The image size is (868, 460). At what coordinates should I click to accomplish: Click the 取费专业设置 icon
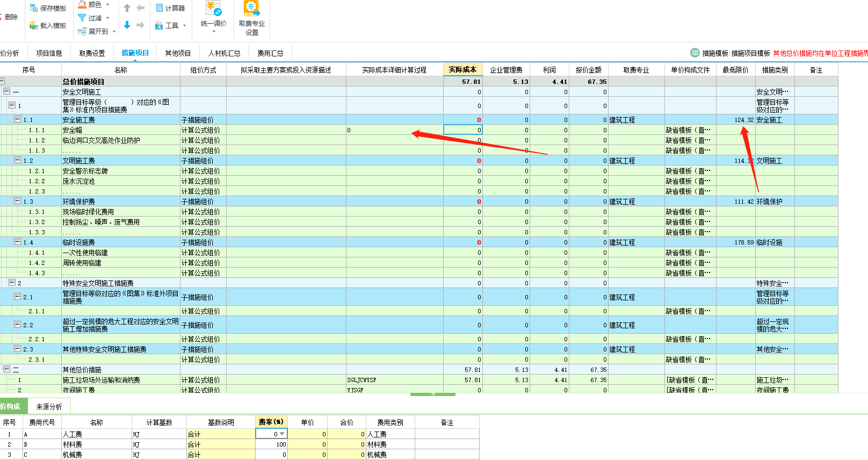[251, 9]
